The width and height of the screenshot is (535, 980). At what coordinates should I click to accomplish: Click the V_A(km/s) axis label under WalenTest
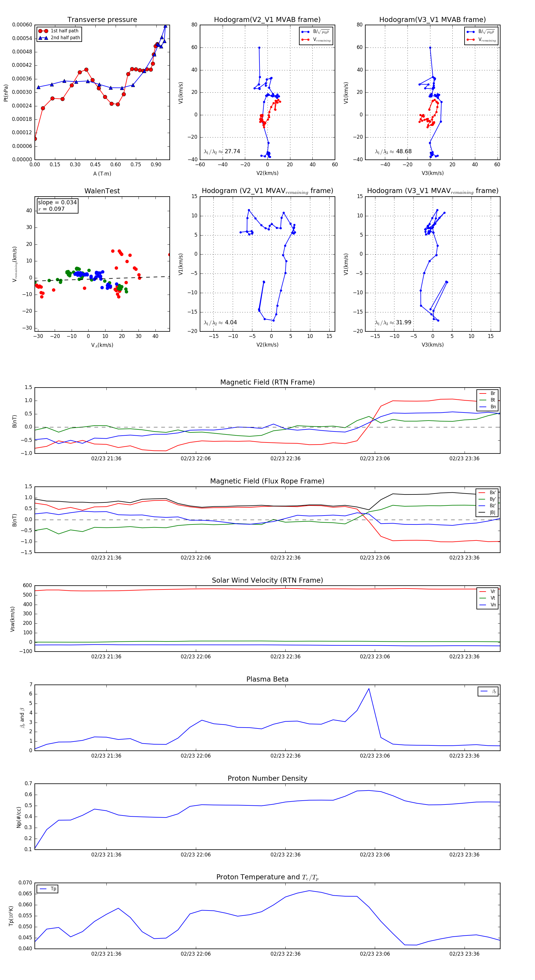[102, 345]
